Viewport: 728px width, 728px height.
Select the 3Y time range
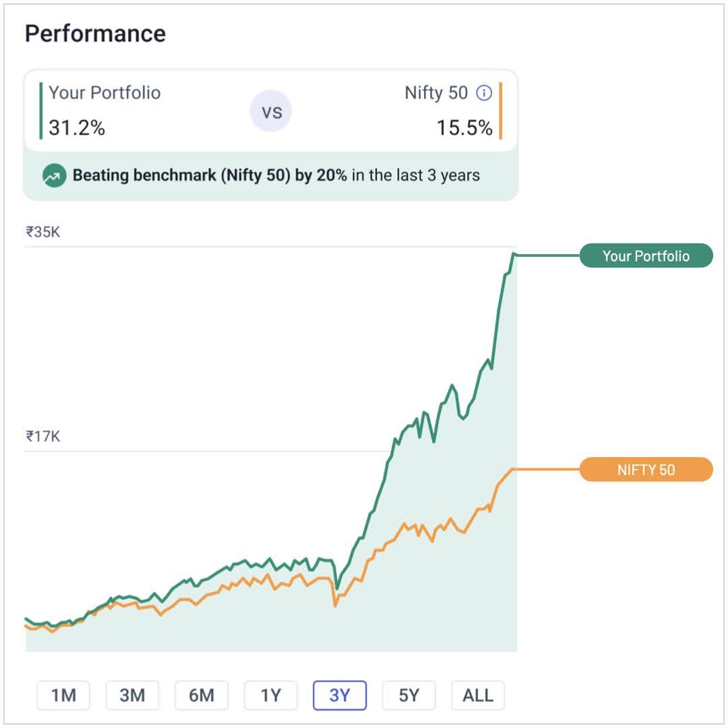(340, 695)
